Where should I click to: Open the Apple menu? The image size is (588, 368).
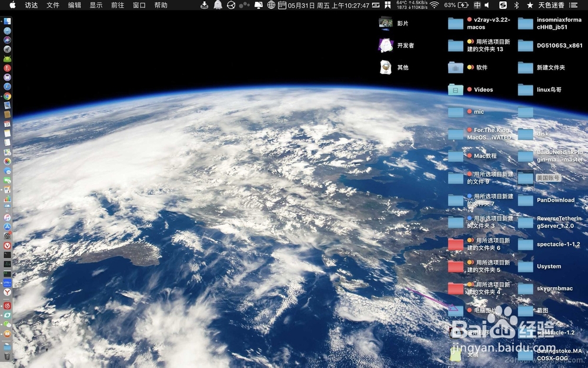12,5
